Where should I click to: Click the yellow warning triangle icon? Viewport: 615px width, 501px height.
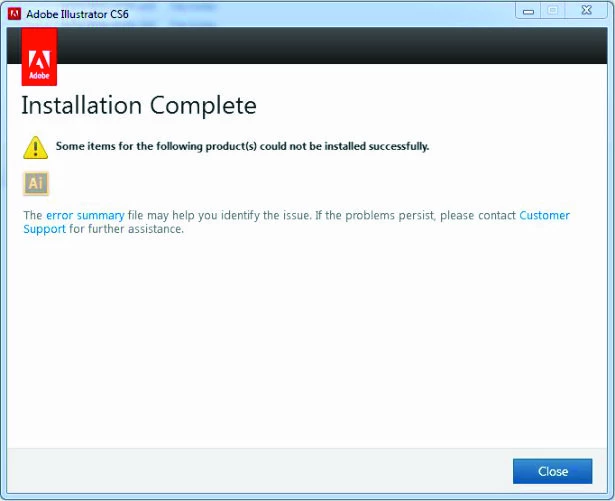[x=35, y=148]
